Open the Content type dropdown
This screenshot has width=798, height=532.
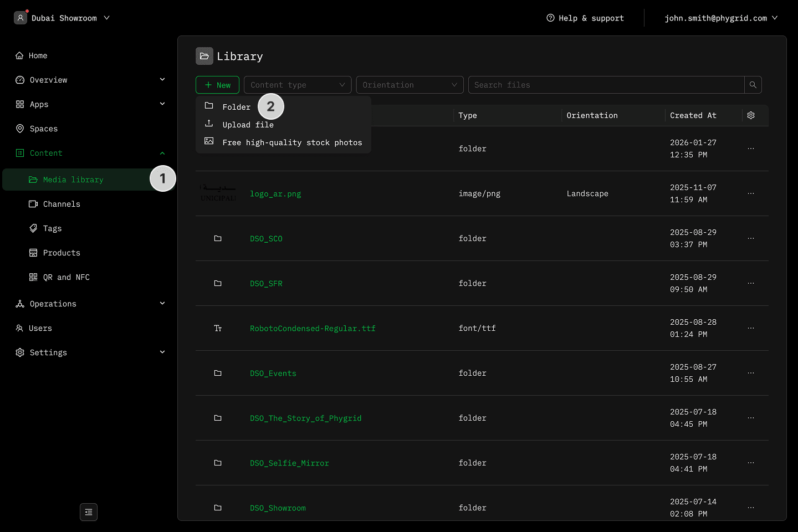(298, 85)
